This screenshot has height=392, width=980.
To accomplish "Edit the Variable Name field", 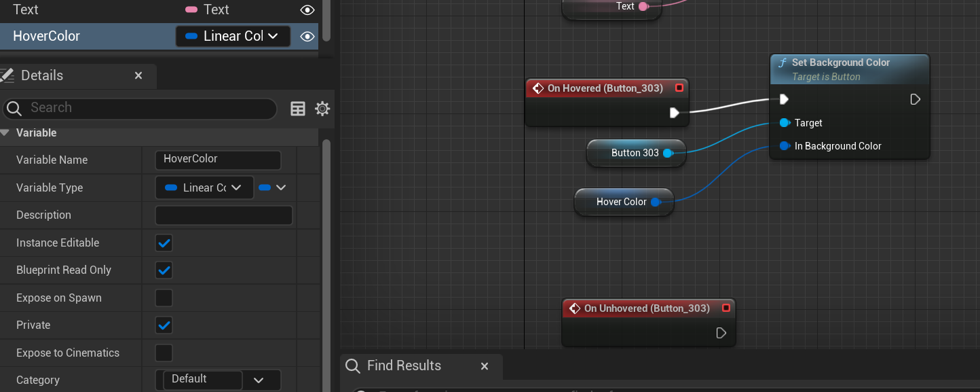I will [x=218, y=160].
